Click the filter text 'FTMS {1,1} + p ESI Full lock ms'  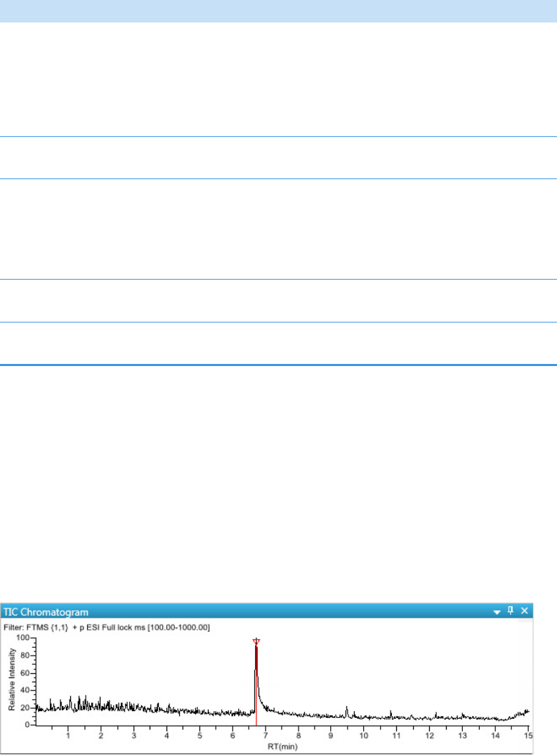point(86,627)
